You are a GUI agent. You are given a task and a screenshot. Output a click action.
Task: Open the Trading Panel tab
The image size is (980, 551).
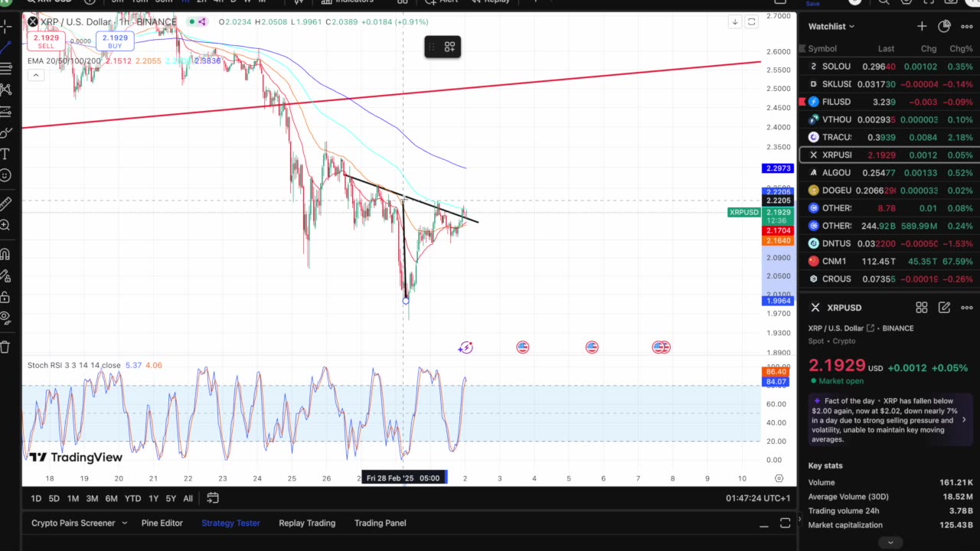point(381,523)
